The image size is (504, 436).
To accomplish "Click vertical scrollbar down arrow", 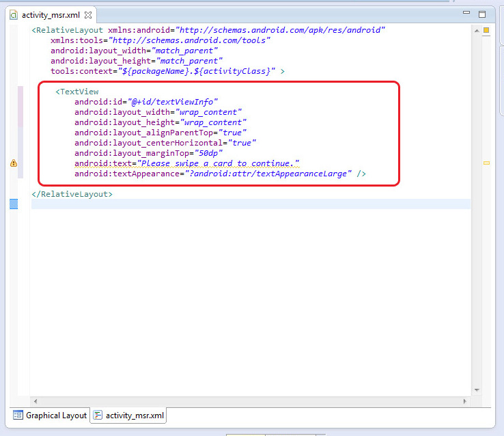I will click(x=476, y=390).
